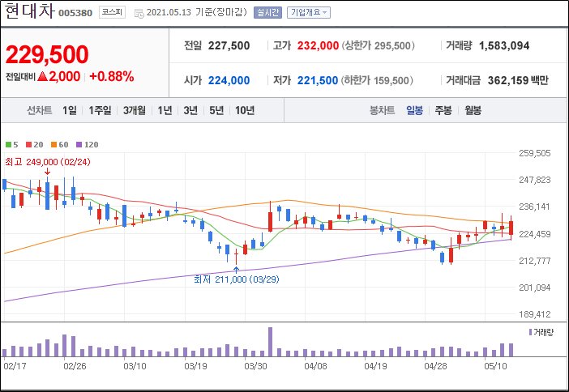This screenshot has width=569, height=392.
Task: Click the 05/10 date axis label
Action: [x=495, y=366]
